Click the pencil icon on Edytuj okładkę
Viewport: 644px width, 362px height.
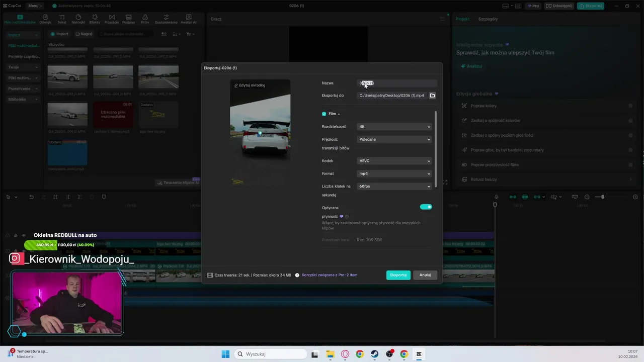236,85
